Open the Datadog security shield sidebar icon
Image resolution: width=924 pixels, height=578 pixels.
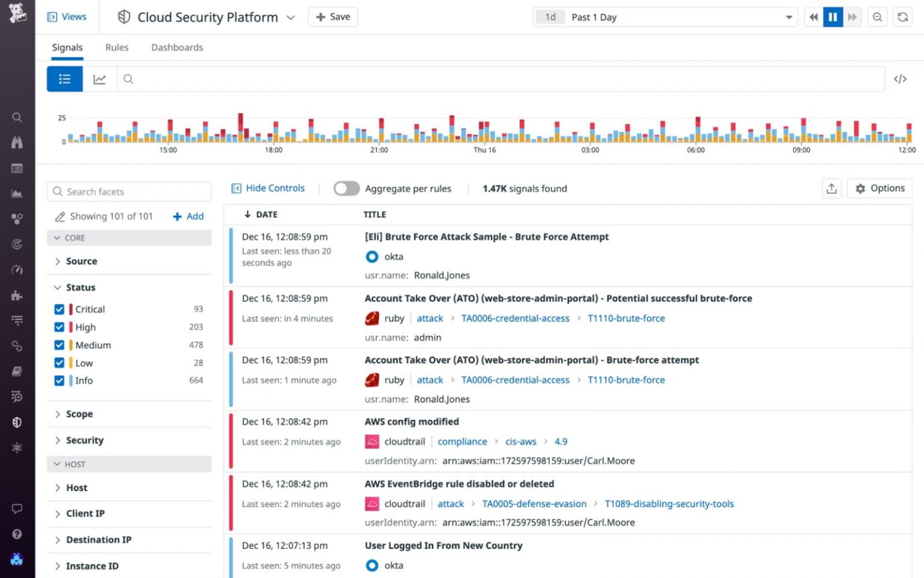click(x=17, y=422)
